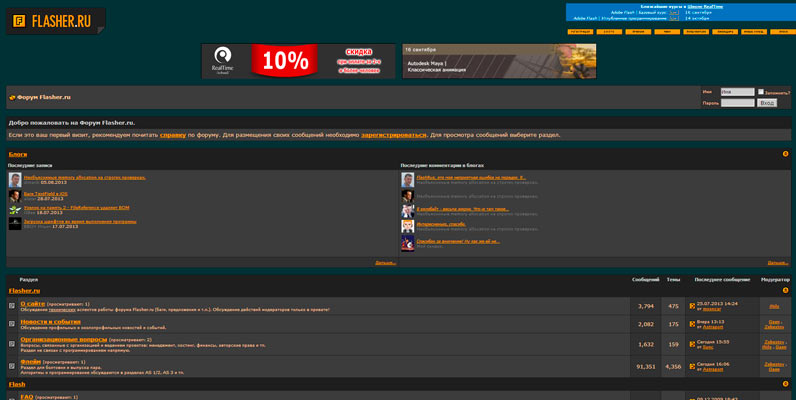796x400 pixels.
Task: Open the справку help link
Action: click(x=173, y=135)
